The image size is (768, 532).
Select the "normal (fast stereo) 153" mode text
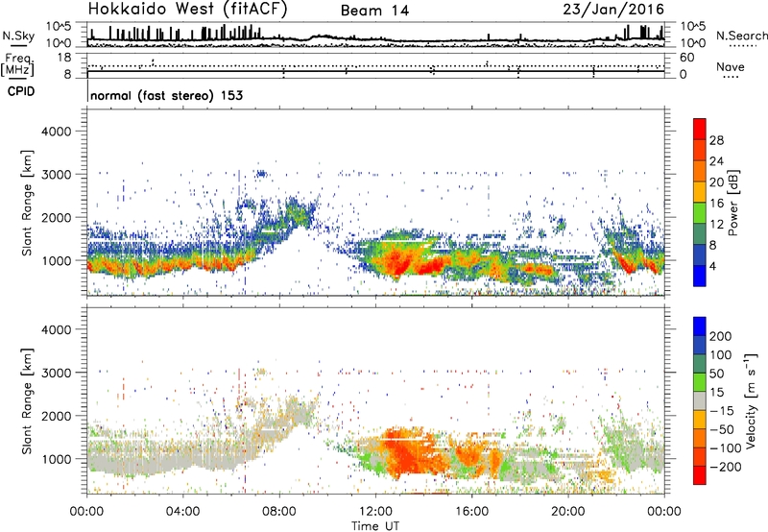click(x=166, y=95)
